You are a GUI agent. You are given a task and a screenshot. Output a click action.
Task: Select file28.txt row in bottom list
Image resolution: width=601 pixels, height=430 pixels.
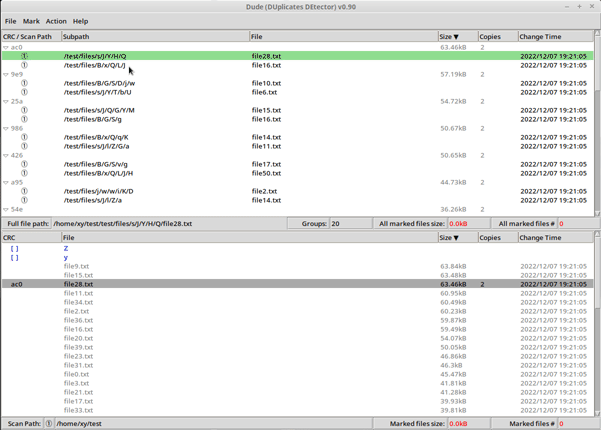pyautogui.click(x=297, y=284)
